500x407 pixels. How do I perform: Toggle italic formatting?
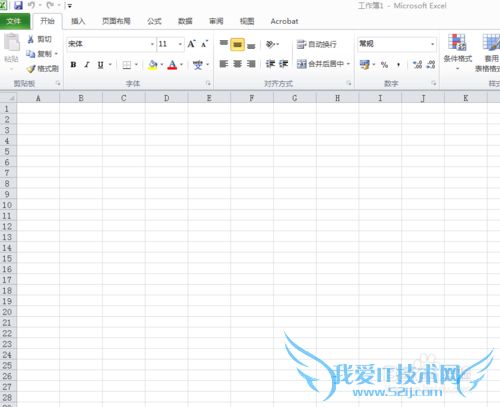(87, 65)
